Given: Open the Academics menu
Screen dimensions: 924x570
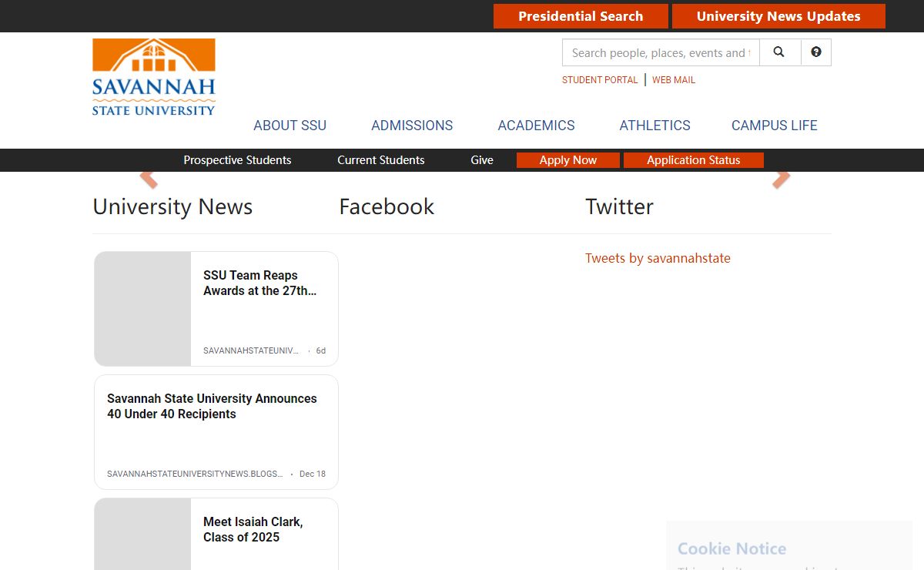Looking at the screenshot, I should 537,126.
